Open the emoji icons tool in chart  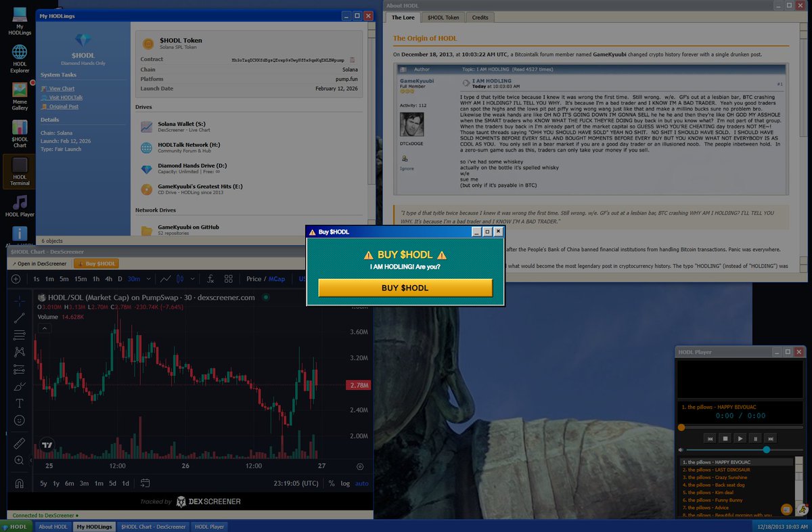pos(19,420)
